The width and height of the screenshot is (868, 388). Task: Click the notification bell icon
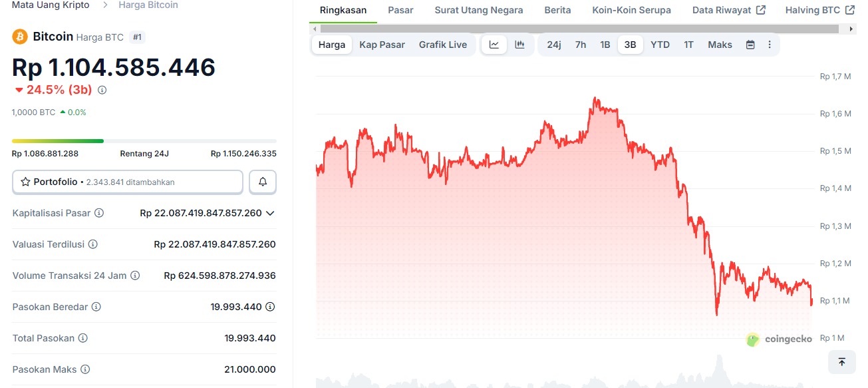262,181
